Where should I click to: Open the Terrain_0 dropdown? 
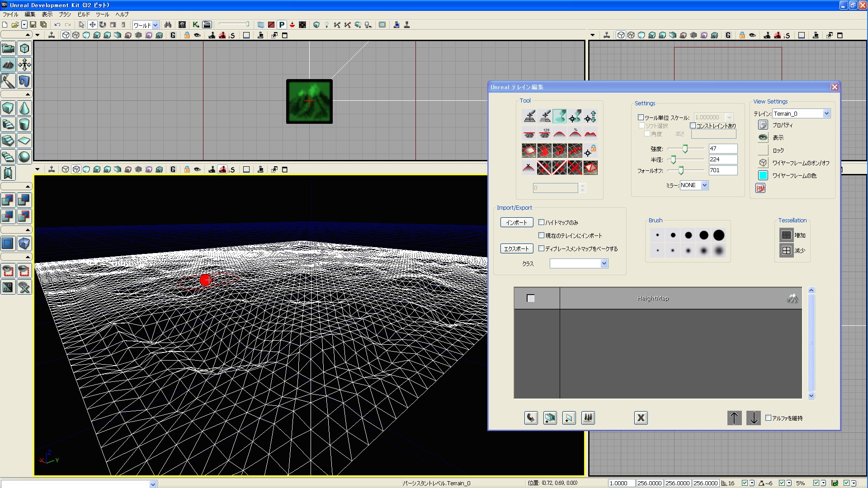(x=826, y=113)
